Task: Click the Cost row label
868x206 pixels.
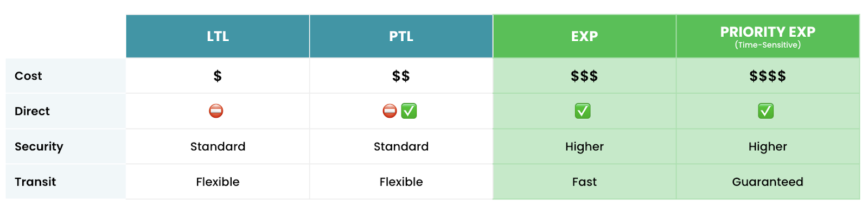Action: (x=28, y=76)
